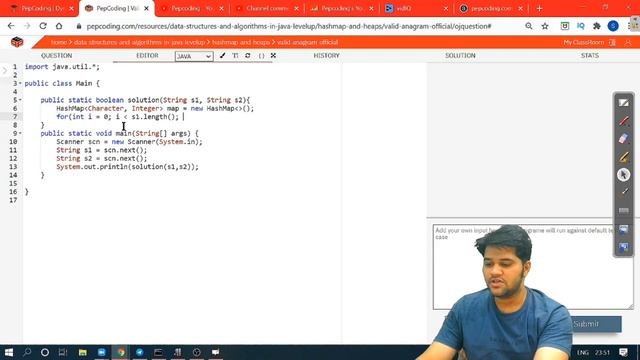The height and width of the screenshot is (360, 640).
Task: Open the Chrome extensions puzzle icon
Action: [596, 26]
